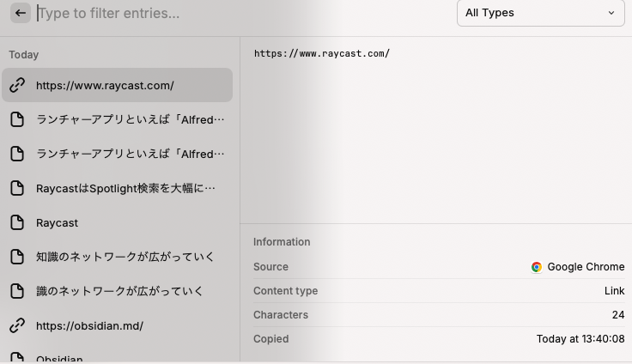Click link icon beside https://obsidian.md/ entry

[17, 325]
